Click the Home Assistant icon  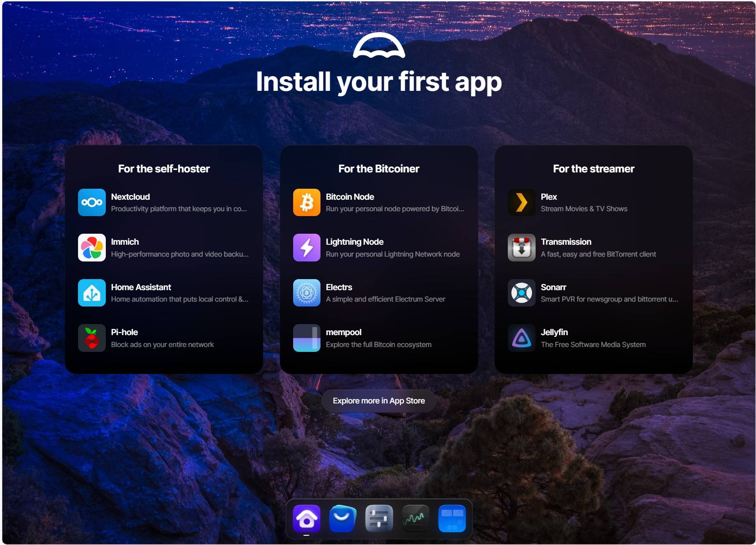point(92,293)
